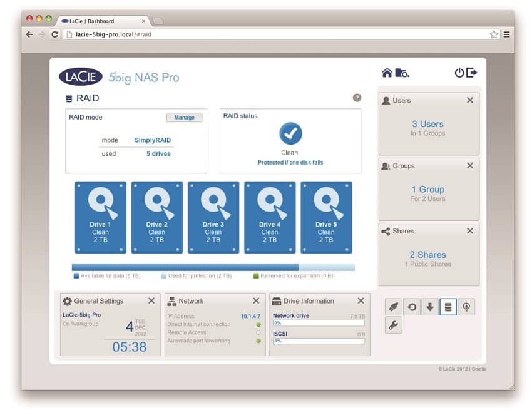Click the 05:38 clock time
Screen dimensions: 532x415
[130, 347]
